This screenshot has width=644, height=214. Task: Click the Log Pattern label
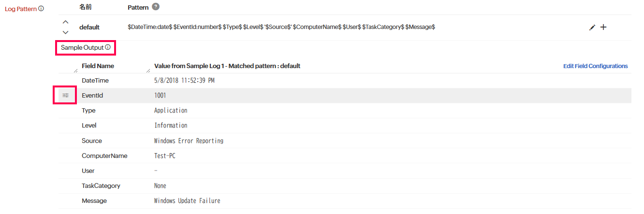[21, 9]
